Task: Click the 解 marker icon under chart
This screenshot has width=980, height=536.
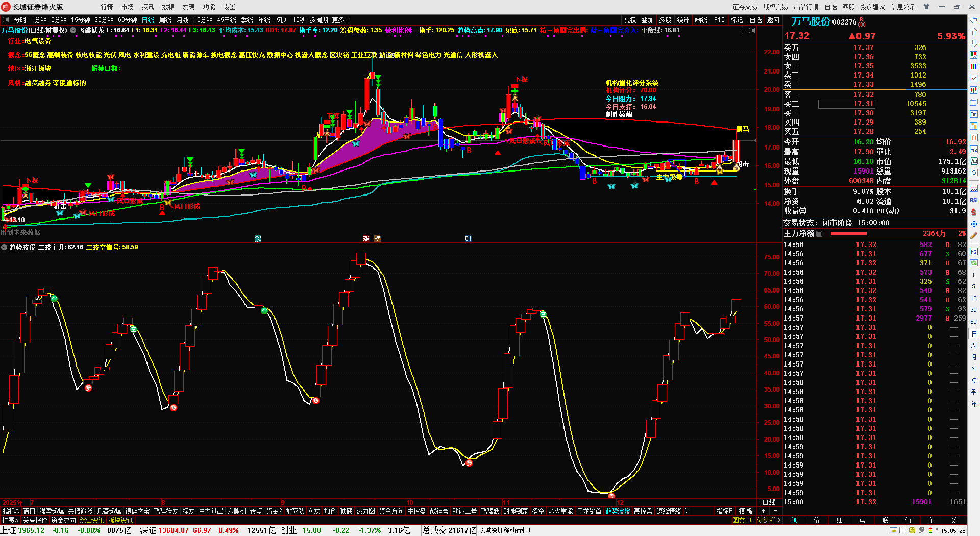Action: pos(258,239)
